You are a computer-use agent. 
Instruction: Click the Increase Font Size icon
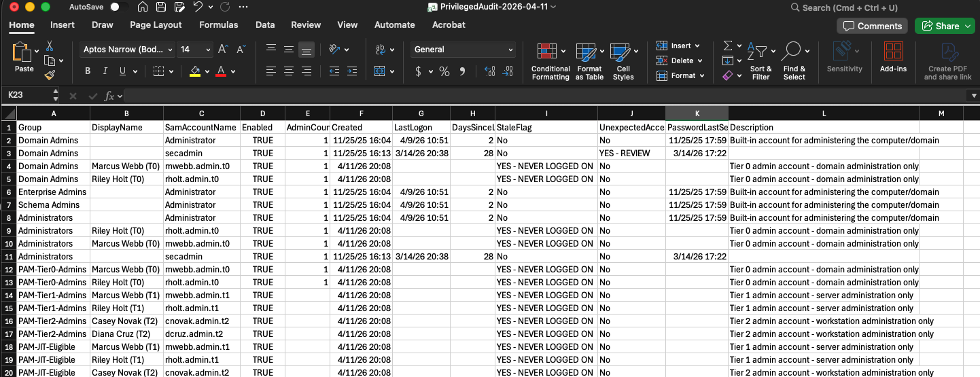(x=223, y=50)
